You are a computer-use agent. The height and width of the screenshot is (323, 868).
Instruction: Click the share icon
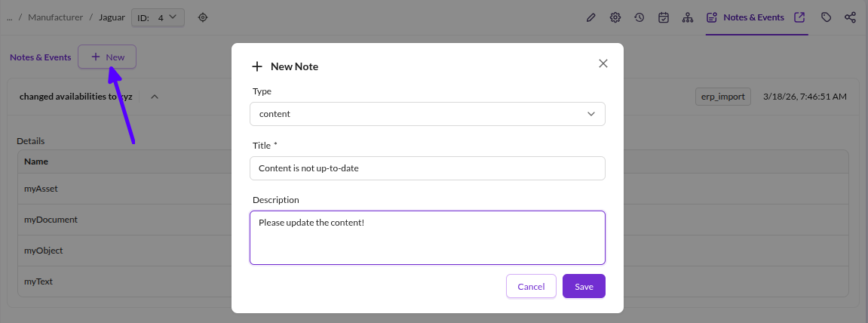coord(851,17)
